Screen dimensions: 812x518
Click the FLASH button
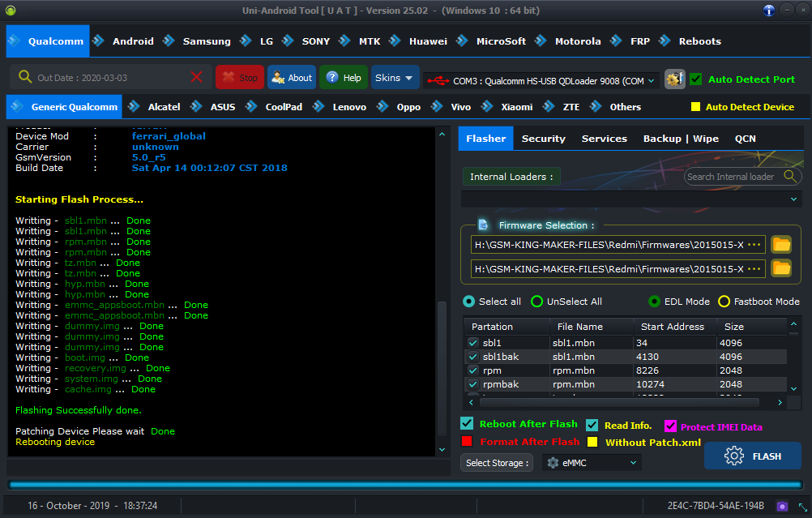click(753, 456)
